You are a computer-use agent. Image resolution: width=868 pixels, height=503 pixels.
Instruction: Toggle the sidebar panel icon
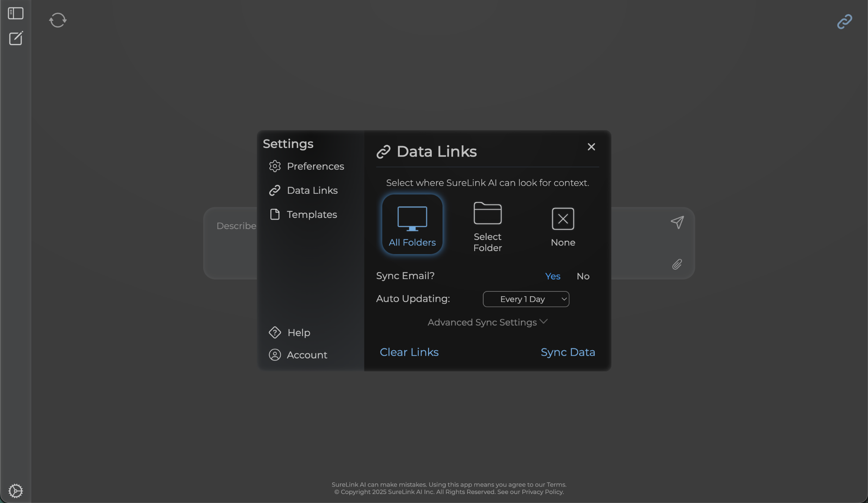pos(16,13)
